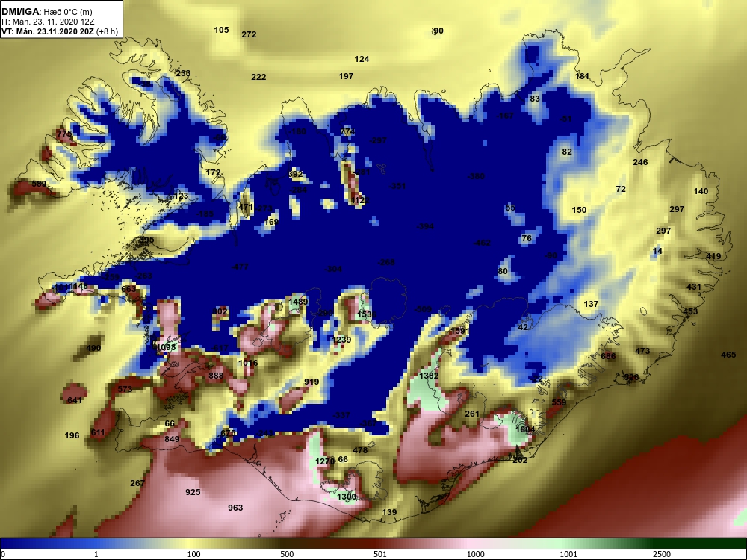Click the legend label 500
Screen dimensions: 747x560
pos(287,554)
